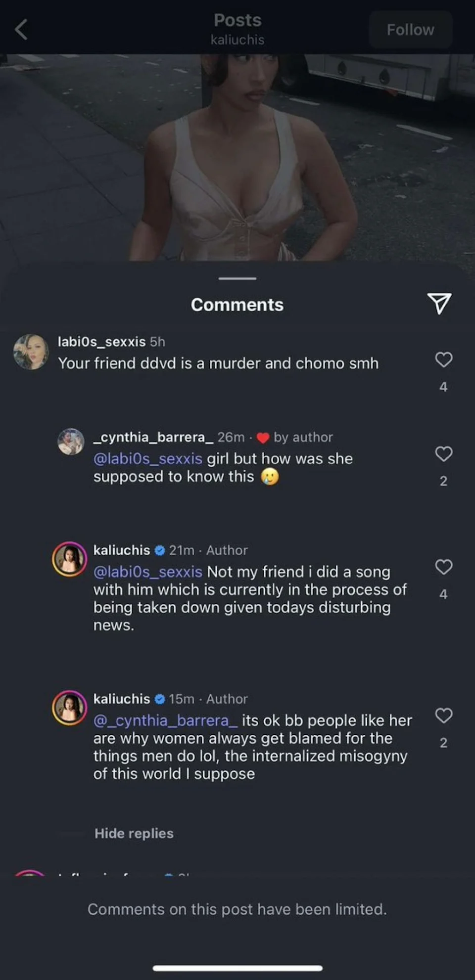Open the labi0s_sexxis username link
Screen dimensions: 475x980
(x=101, y=342)
